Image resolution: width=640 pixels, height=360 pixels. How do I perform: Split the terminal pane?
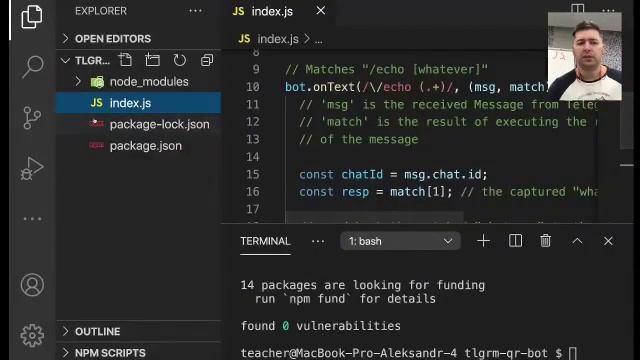(x=515, y=241)
